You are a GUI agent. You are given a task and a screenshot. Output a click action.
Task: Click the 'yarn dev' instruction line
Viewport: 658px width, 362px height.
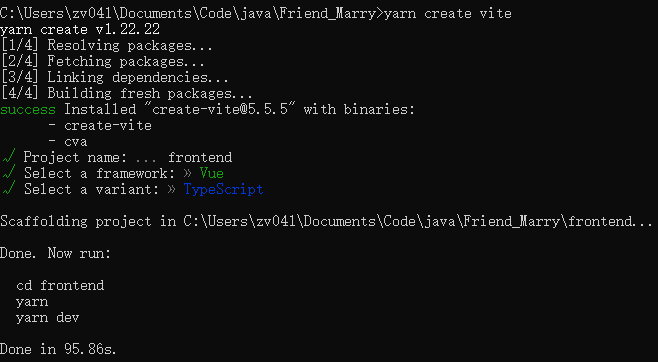[47, 318]
